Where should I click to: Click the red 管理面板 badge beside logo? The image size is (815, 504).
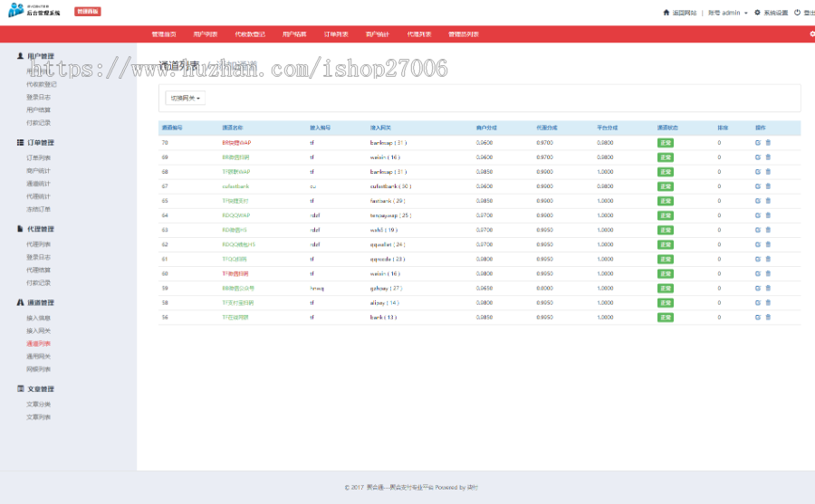point(87,12)
